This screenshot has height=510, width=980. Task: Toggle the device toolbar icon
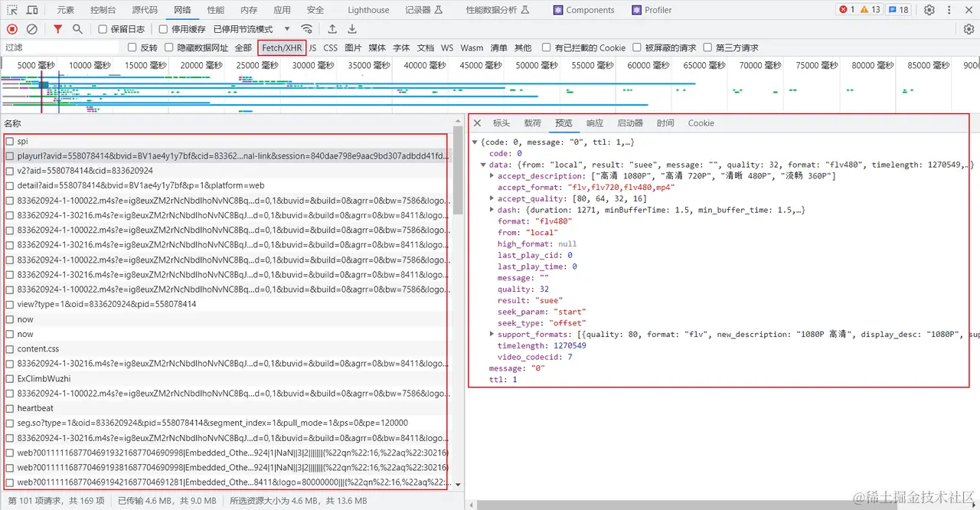[x=32, y=10]
